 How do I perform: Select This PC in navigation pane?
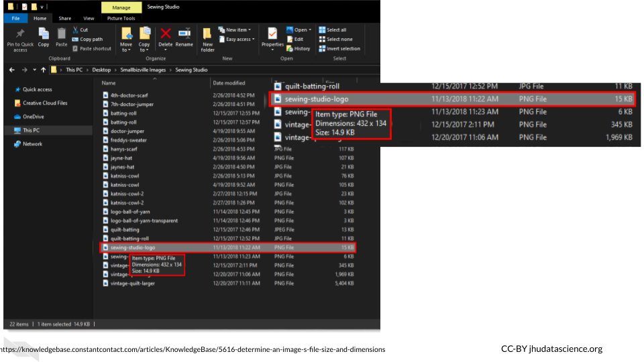[x=48, y=130]
